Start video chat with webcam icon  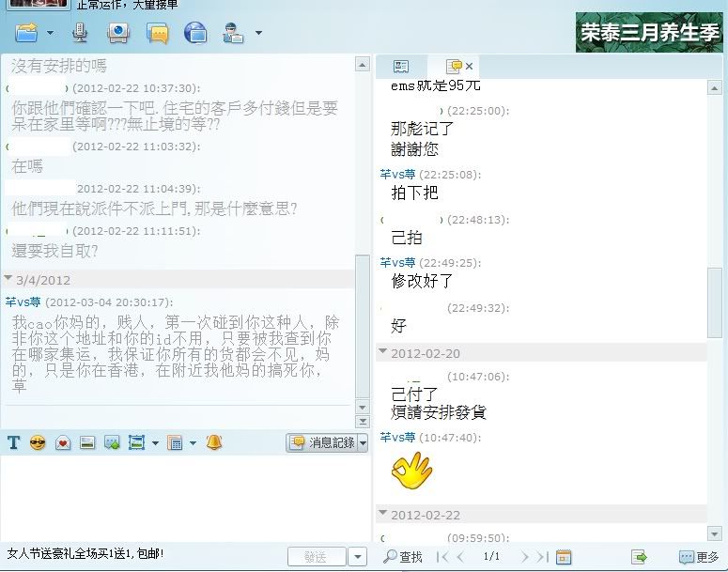coord(118,34)
